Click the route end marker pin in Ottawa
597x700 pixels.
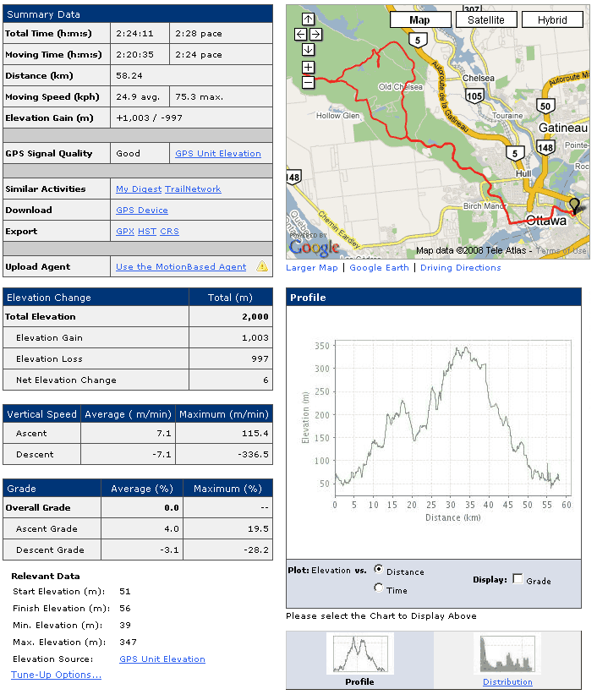575,205
